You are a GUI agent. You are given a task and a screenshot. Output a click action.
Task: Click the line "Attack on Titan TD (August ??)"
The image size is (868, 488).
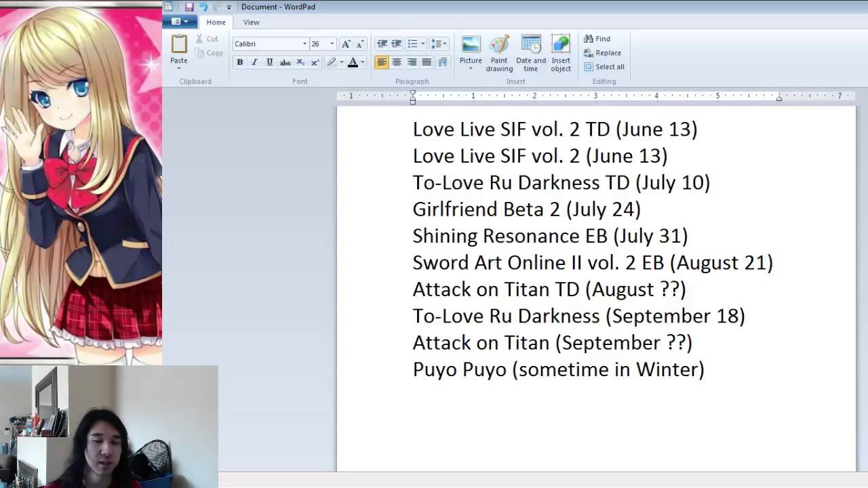click(x=549, y=289)
